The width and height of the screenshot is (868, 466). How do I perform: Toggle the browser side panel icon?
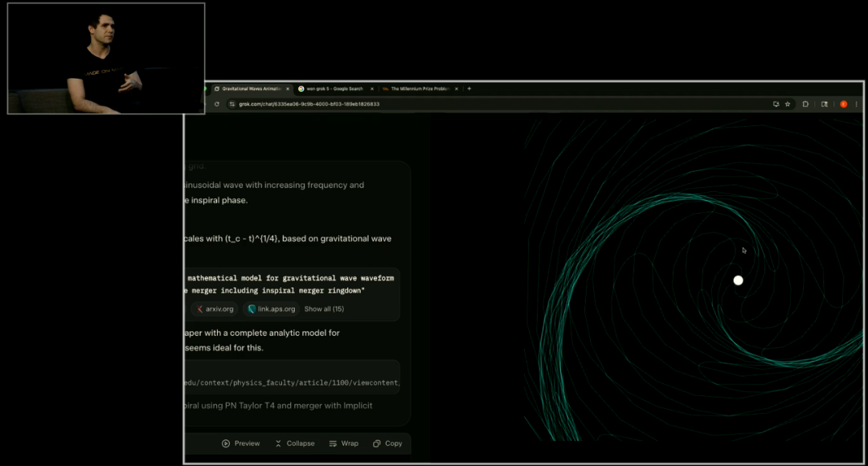(x=825, y=104)
